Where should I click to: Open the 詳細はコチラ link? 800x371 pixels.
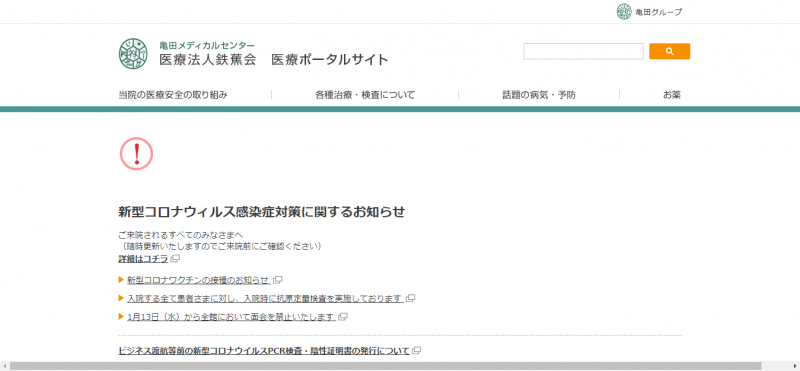coord(143,259)
